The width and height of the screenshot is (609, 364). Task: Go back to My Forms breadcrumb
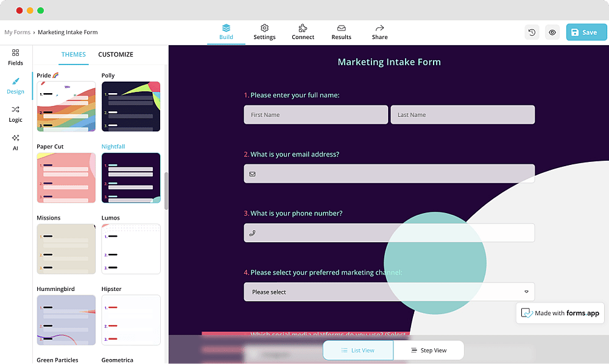17,32
